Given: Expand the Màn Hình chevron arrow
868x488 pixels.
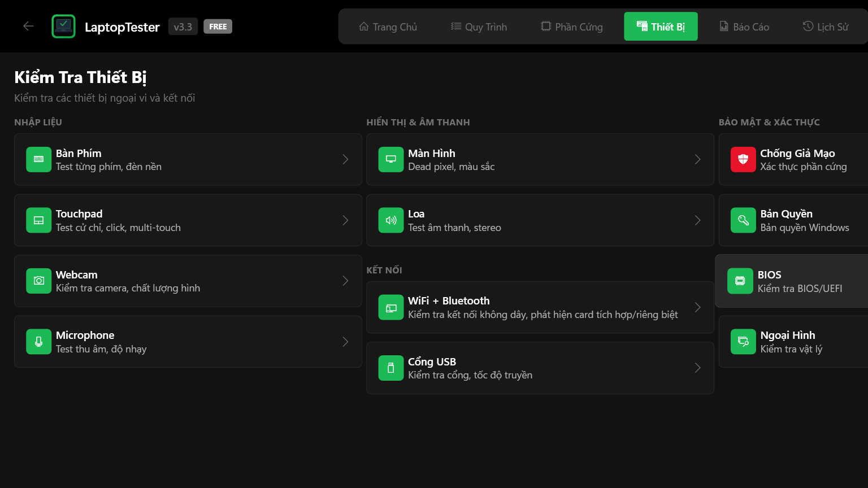Looking at the screenshot, I should [x=697, y=160].
